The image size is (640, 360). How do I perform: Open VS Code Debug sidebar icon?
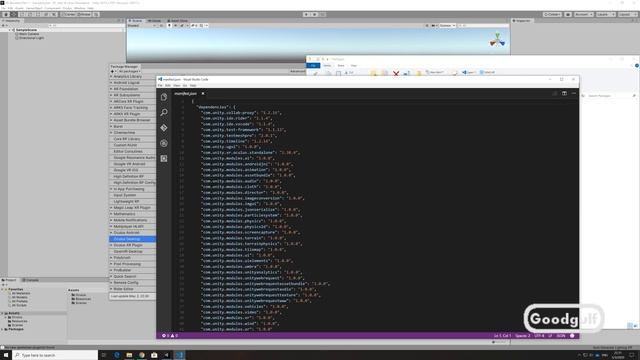164,143
